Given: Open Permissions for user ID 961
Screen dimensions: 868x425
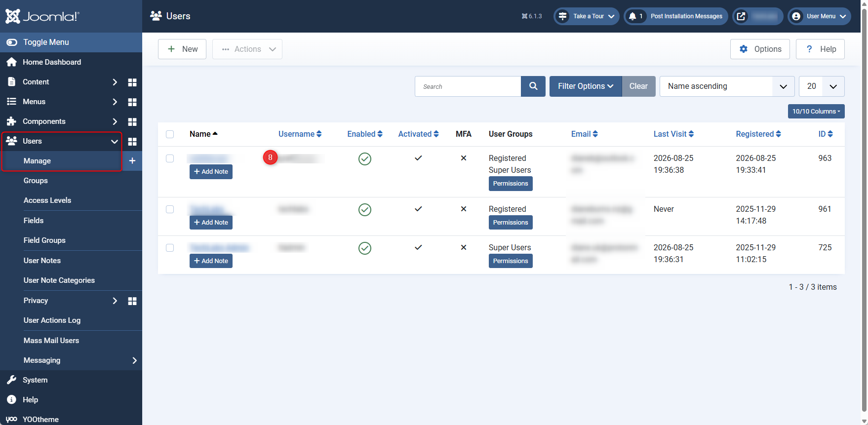Looking at the screenshot, I should click(x=511, y=223).
